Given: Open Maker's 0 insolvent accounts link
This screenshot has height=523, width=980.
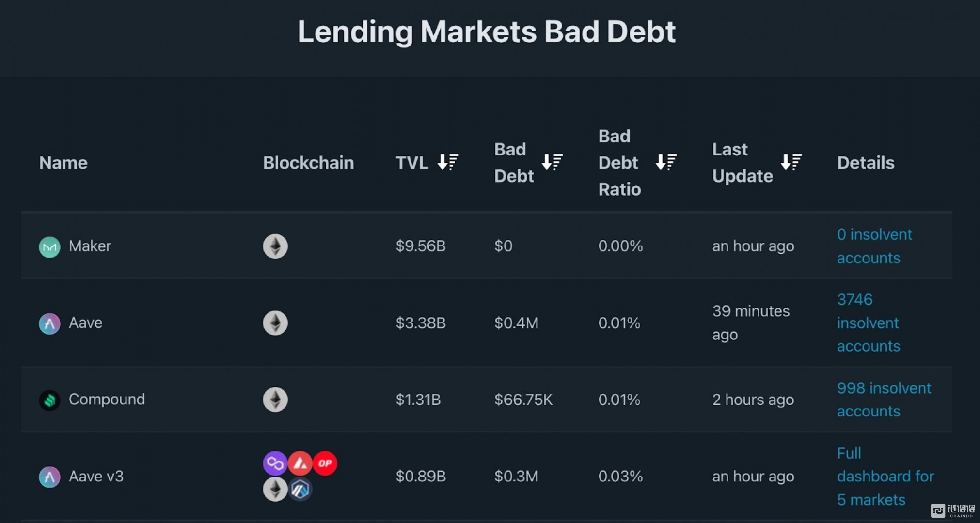Looking at the screenshot, I should point(874,246).
